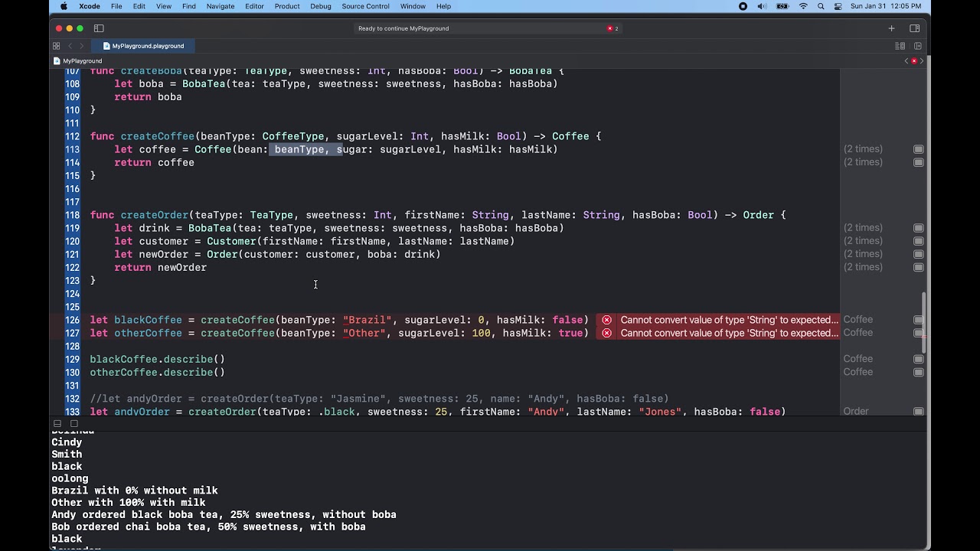Screen dimensions: 980x551
Task: Click "Brazil" string literal on line 126
Action: (x=367, y=320)
